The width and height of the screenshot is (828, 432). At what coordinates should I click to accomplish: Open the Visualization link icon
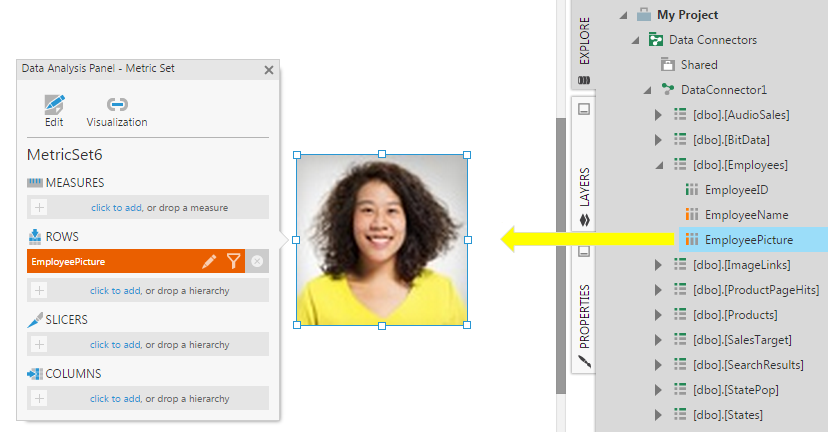[117, 104]
